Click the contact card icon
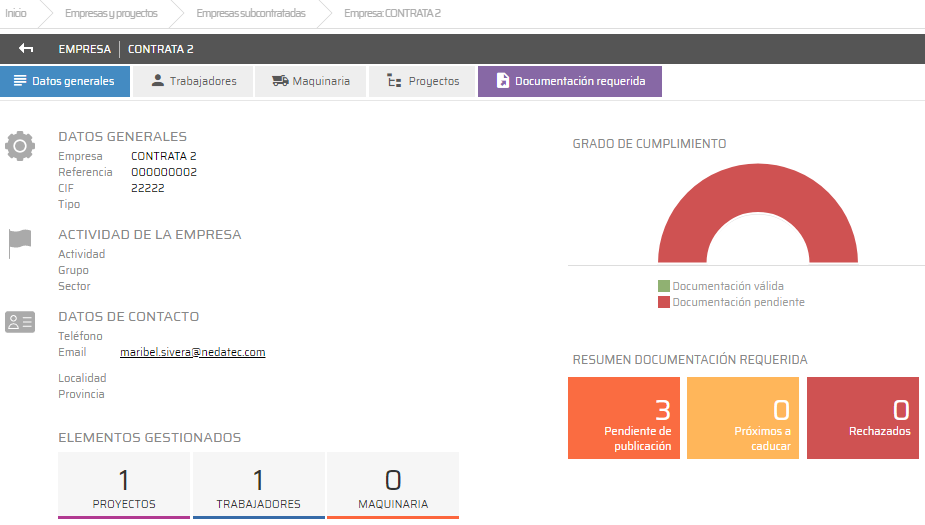This screenshot has width=925, height=525. click(20, 321)
